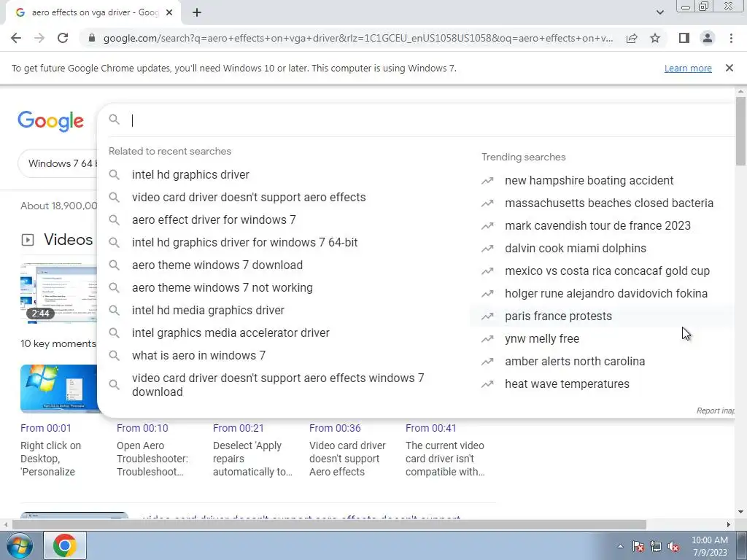Click the horizontal scrollbar thumb
Screen dimensions: 747x560
329,525
